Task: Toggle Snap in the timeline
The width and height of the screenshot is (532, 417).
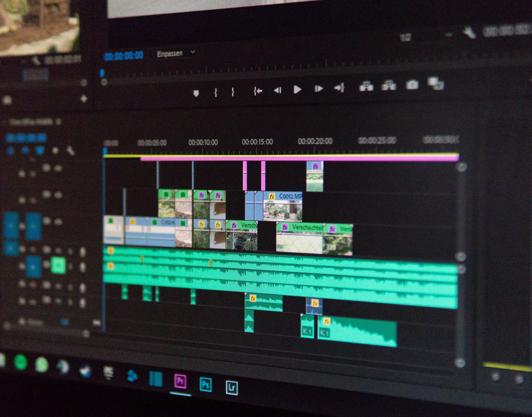Action: coord(25,150)
